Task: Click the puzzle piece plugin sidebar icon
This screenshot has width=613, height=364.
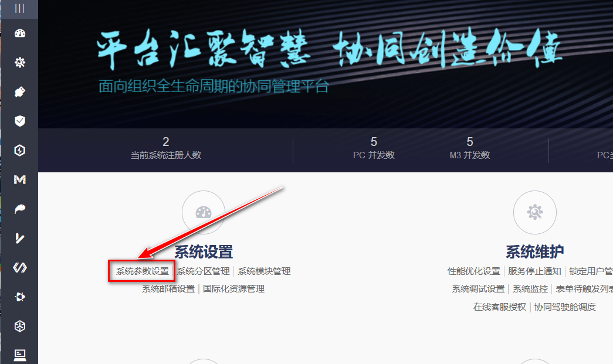Action: click(20, 92)
